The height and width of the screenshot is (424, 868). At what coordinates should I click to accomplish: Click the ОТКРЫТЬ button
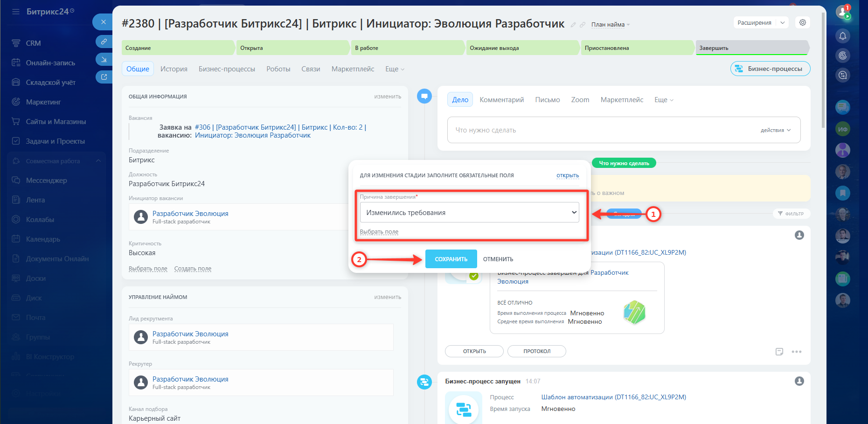pos(474,351)
